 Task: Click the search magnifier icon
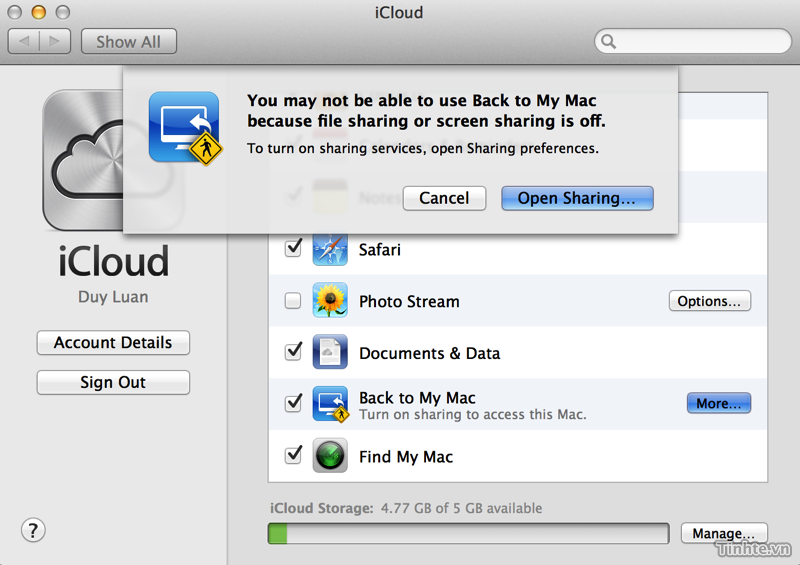608,41
